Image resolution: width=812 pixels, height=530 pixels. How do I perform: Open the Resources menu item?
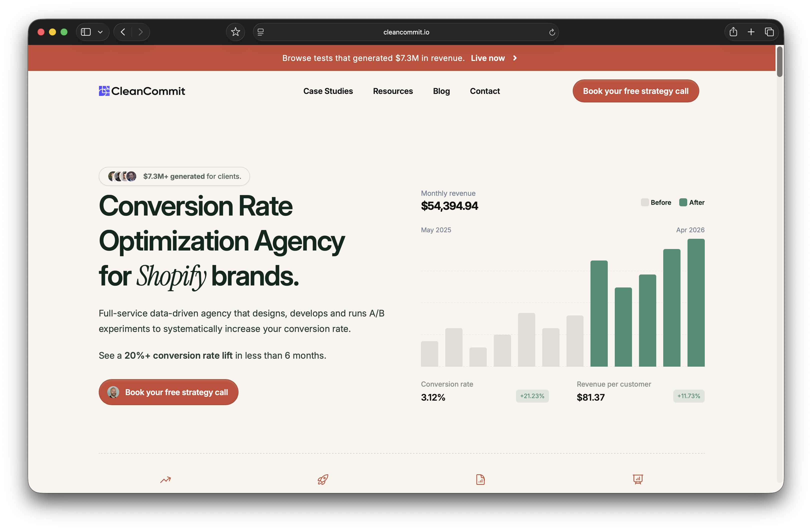pos(393,91)
